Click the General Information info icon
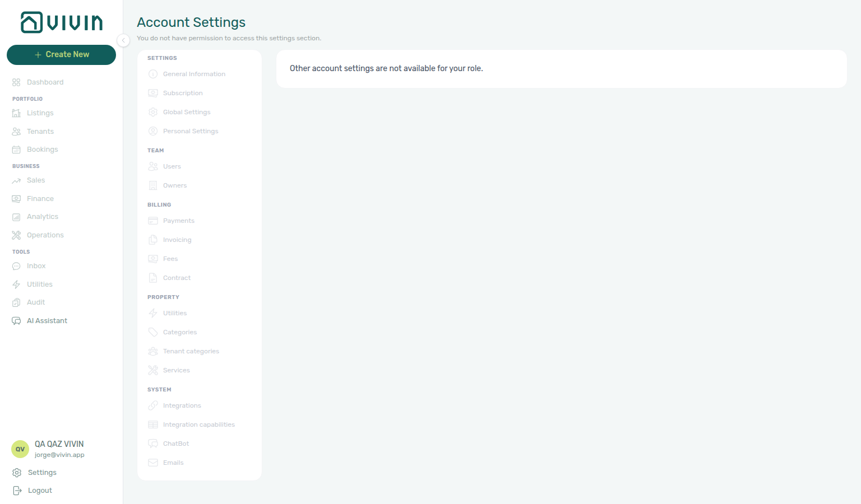The height and width of the screenshot is (504, 861). click(x=153, y=74)
